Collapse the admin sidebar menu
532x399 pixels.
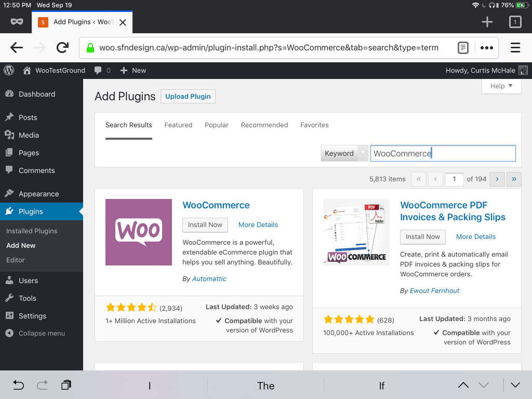pyautogui.click(x=42, y=333)
